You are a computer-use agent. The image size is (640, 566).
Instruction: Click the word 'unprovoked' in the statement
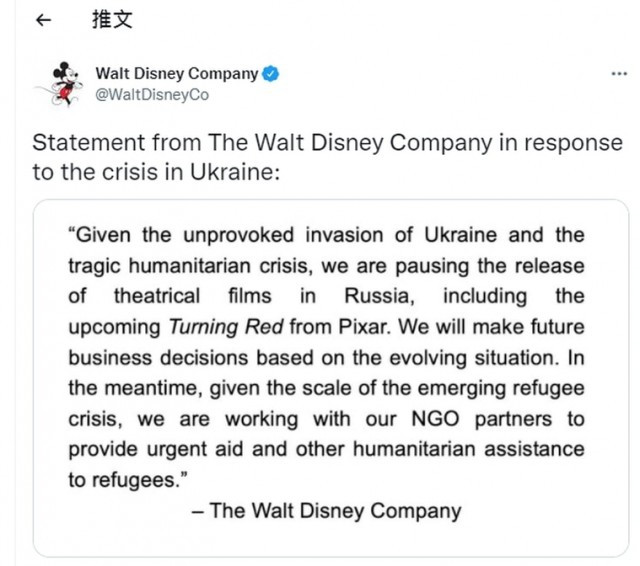[x=238, y=235]
